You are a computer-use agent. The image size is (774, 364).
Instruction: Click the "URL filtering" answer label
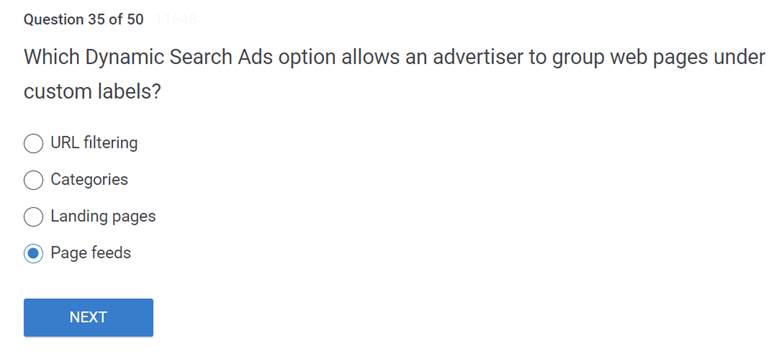(94, 143)
